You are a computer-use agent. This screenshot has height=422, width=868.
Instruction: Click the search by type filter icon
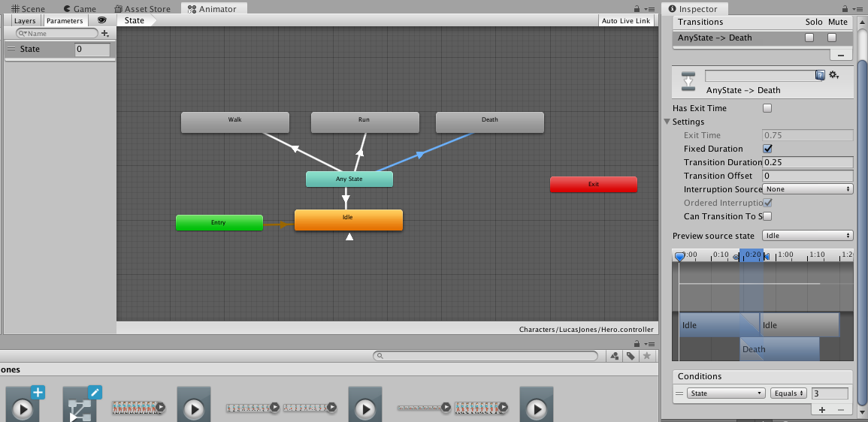tap(615, 356)
